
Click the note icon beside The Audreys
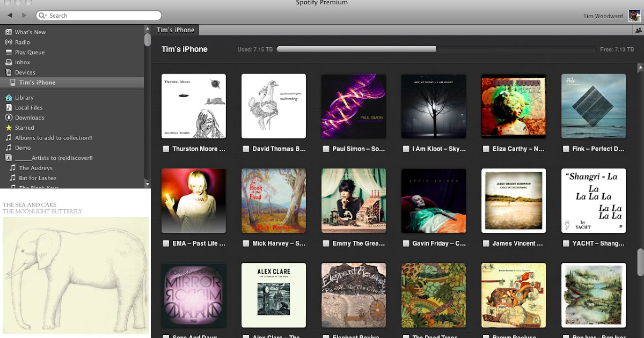tap(13, 168)
